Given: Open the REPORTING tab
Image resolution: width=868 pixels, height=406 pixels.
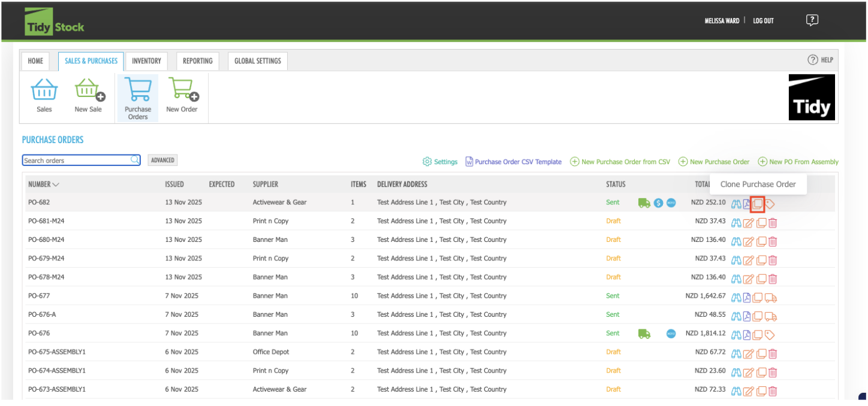Looking at the screenshot, I should point(198,61).
